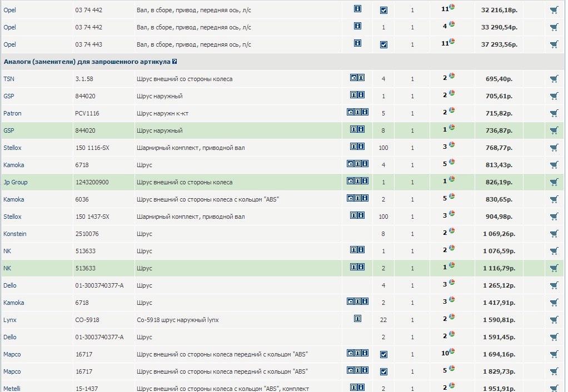Open photo icon for Patron PCV1116
The height and width of the screenshot is (392, 568).
[350, 112]
